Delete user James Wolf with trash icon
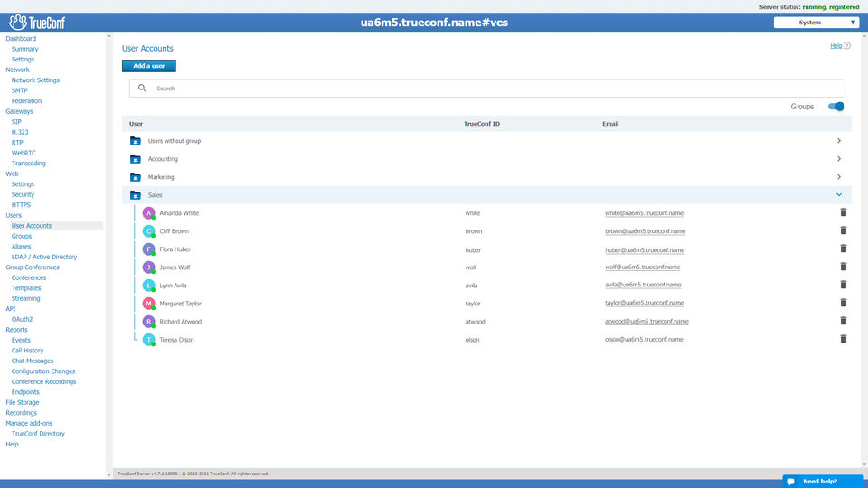The height and width of the screenshot is (488, 868). pos(843,267)
